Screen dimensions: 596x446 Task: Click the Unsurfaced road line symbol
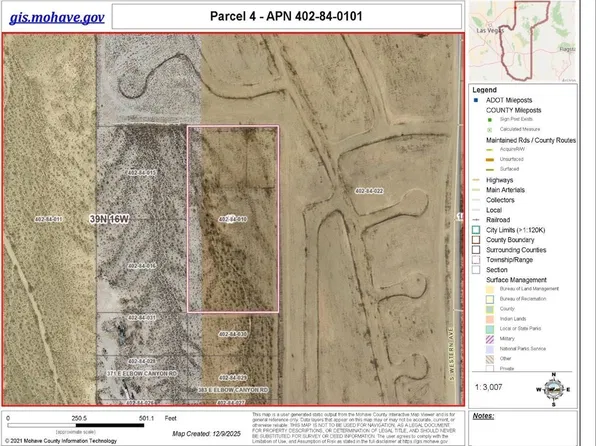tap(490, 160)
